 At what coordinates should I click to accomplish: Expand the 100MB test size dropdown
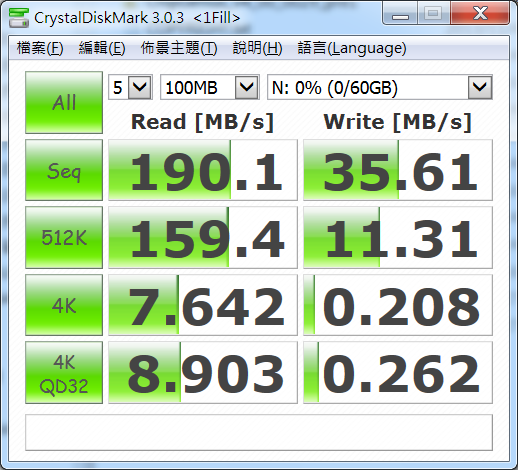[x=247, y=87]
